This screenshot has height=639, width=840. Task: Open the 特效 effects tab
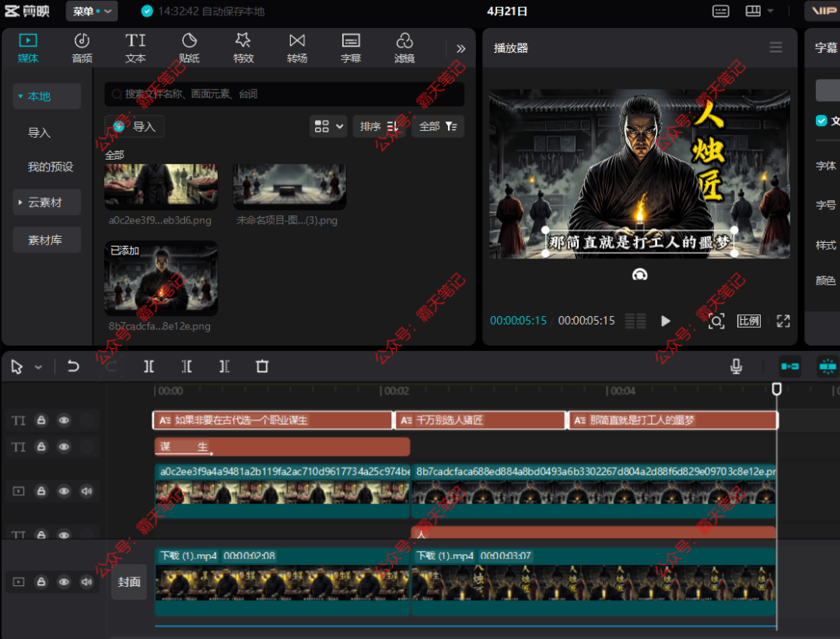[x=243, y=48]
